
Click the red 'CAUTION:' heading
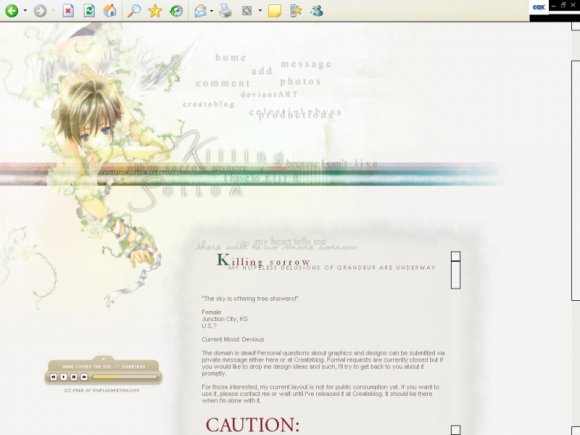(x=252, y=425)
